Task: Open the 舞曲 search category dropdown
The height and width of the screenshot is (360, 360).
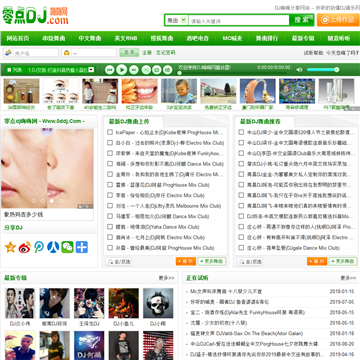Action: click(x=177, y=20)
